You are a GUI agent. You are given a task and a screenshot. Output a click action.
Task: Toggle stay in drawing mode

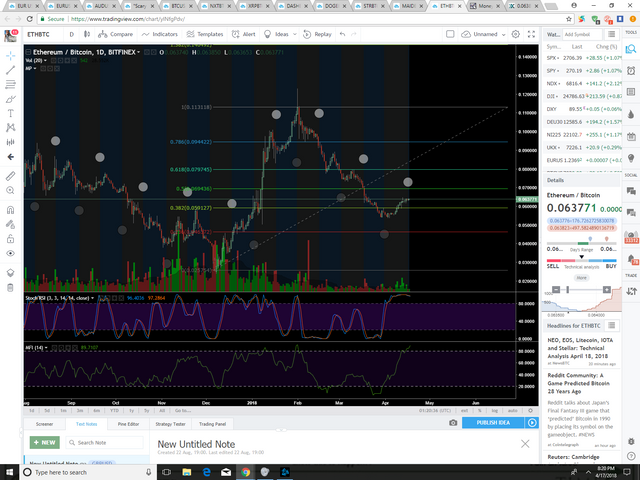pyautogui.click(x=11, y=224)
